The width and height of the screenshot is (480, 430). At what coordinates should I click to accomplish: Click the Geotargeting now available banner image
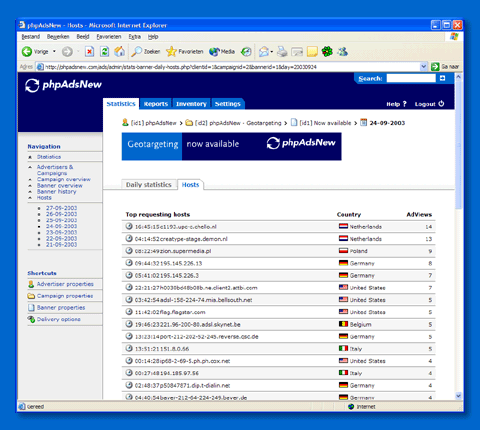(231, 146)
